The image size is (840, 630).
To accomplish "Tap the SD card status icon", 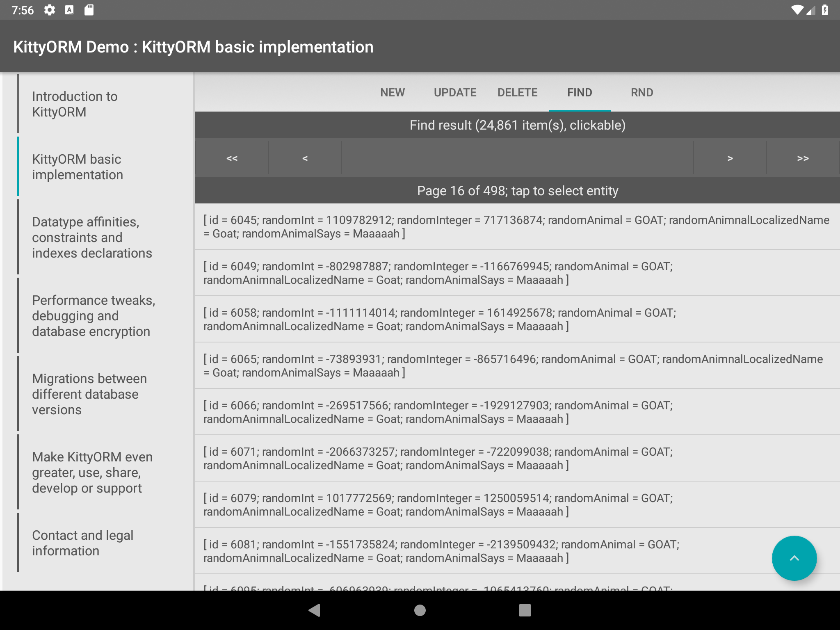I will pyautogui.click(x=89, y=10).
